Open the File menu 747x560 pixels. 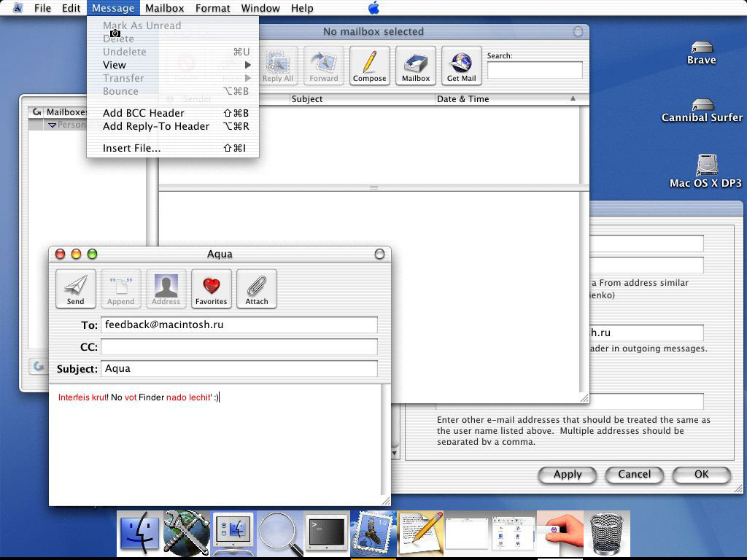click(x=42, y=8)
